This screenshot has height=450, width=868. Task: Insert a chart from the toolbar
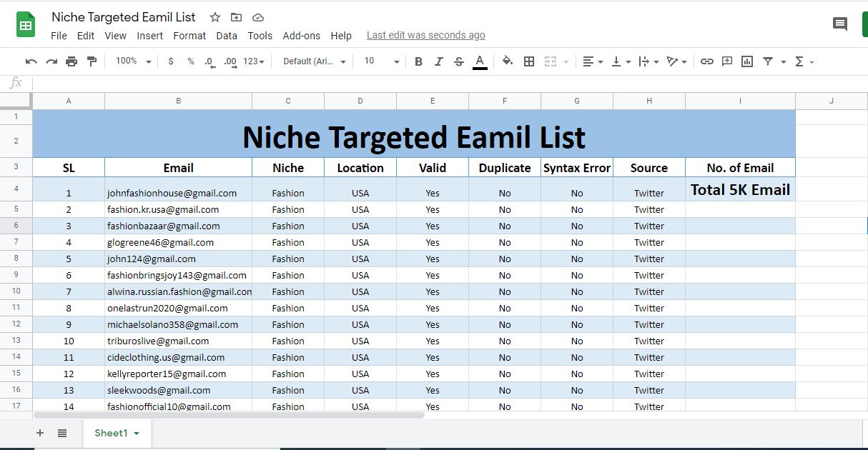[746, 61]
